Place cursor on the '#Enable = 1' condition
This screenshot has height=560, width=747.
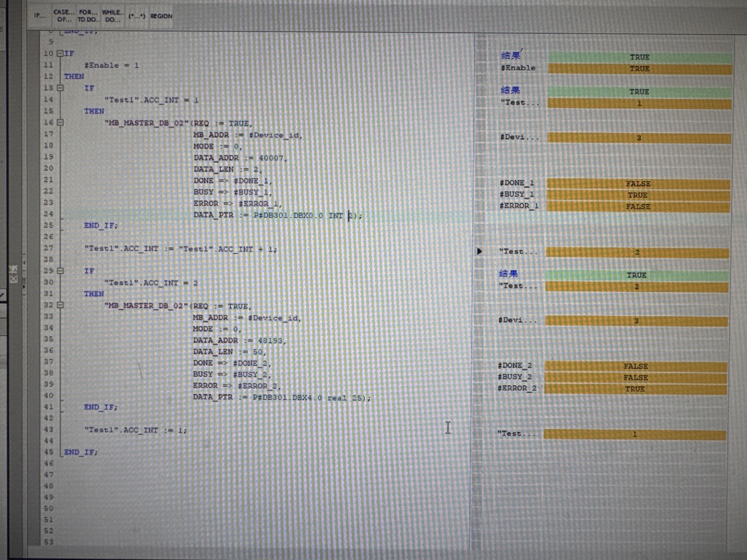pos(112,65)
